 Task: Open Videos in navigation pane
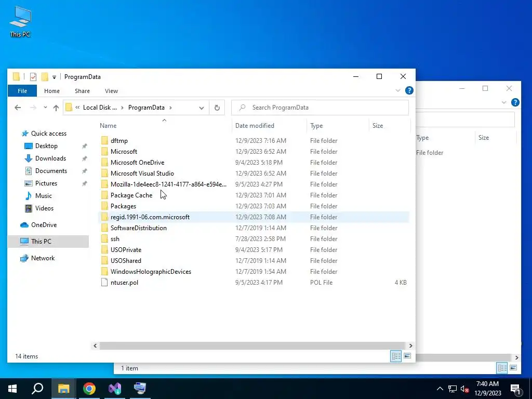(x=44, y=208)
